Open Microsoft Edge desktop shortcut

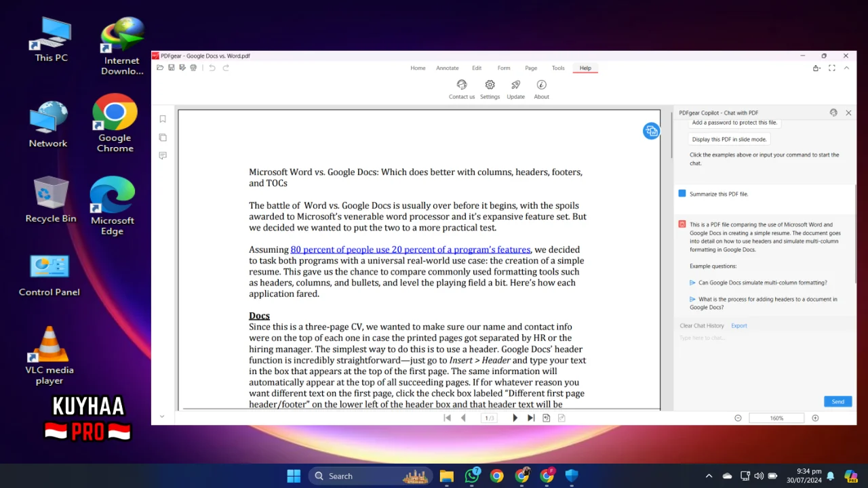(x=113, y=206)
